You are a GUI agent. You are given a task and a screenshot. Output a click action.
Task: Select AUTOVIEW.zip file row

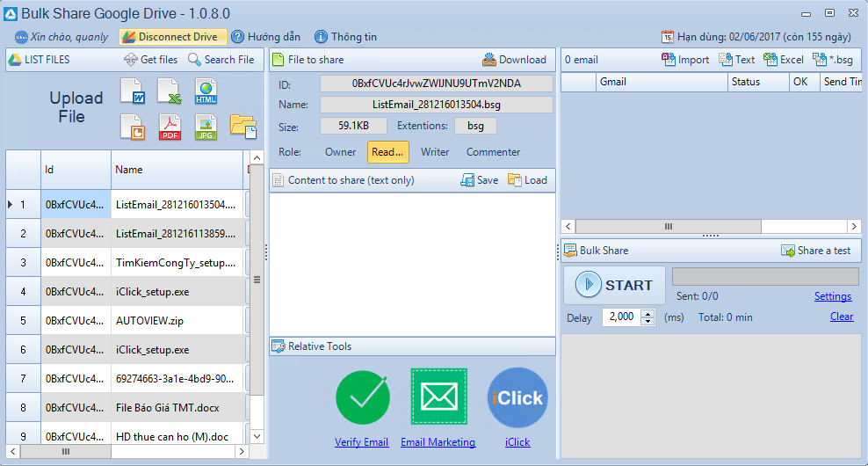(x=127, y=320)
